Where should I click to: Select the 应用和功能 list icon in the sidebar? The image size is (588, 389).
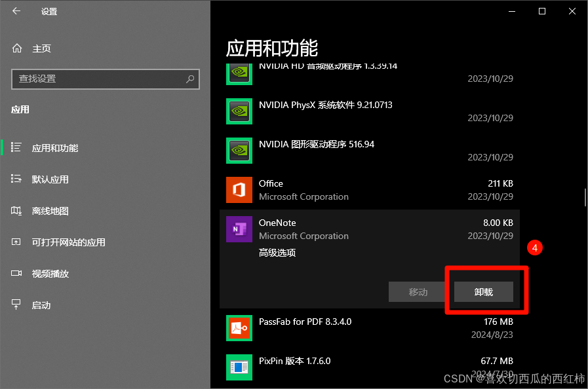[16, 147]
